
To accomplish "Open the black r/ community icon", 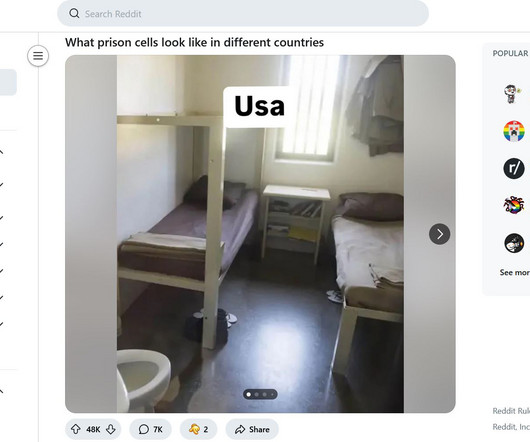I will pyautogui.click(x=514, y=168).
